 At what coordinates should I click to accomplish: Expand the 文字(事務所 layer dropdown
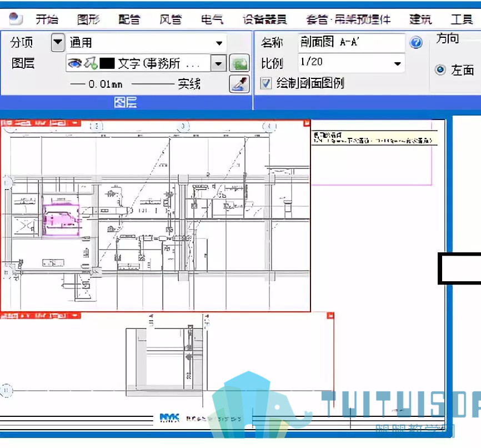tap(219, 63)
